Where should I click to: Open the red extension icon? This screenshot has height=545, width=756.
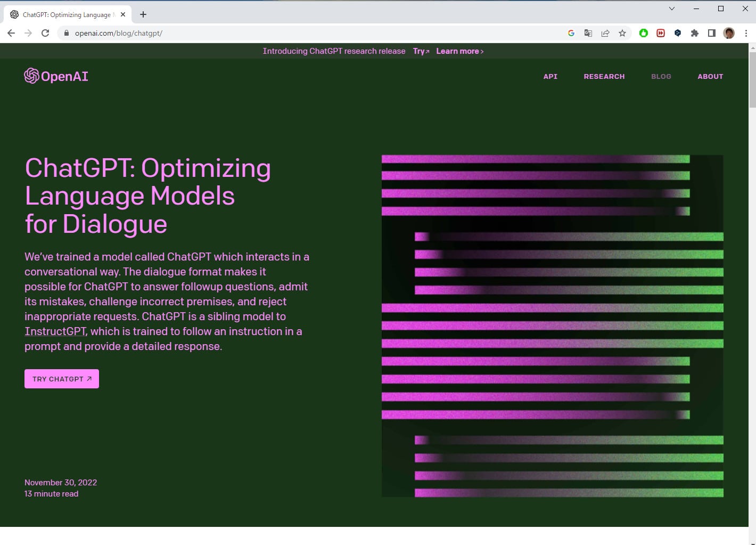pos(661,33)
